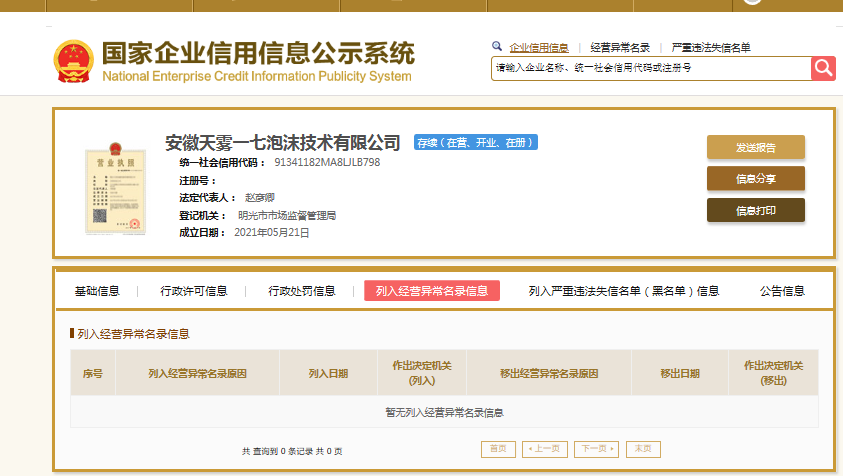Click the 列入日期 column header
This screenshot has height=476, width=843.
click(328, 373)
